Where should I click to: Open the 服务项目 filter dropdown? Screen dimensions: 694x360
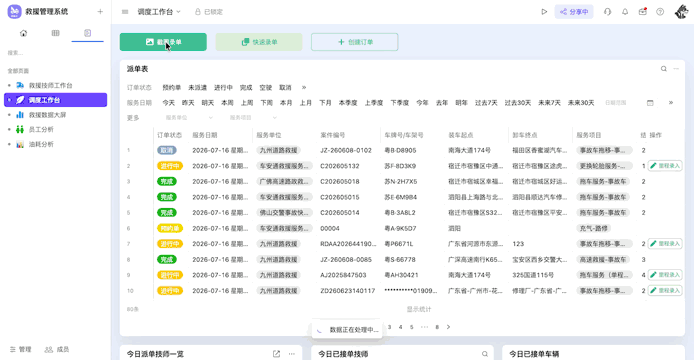(x=253, y=118)
